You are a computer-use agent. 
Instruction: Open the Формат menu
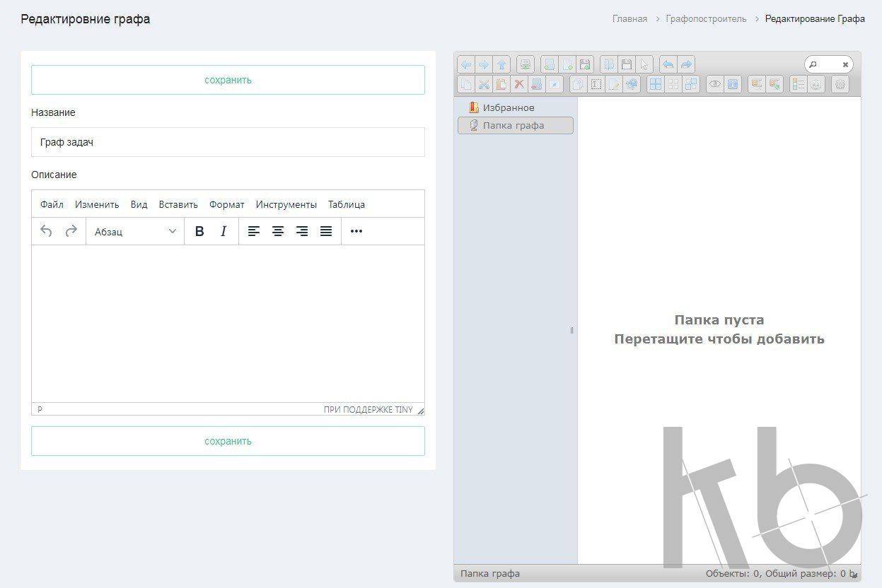tap(226, 204)
